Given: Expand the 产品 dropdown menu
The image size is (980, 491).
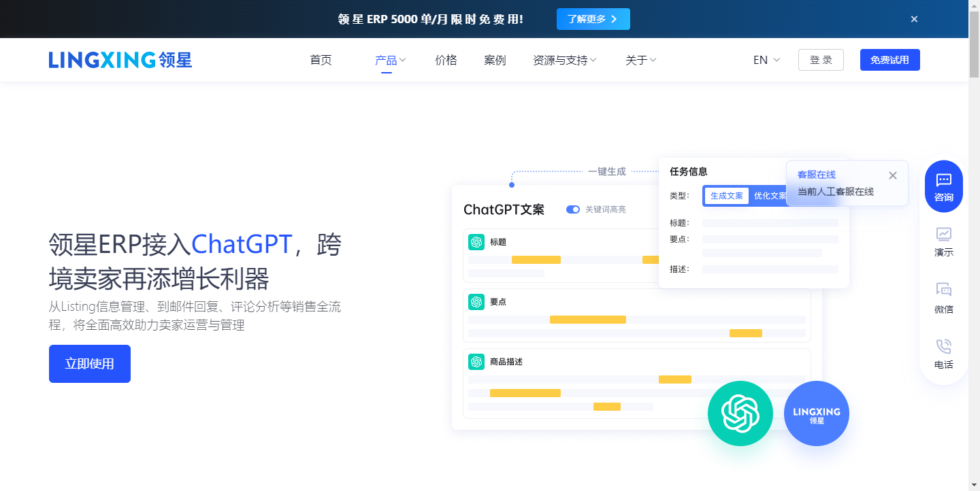Looking at the screenshot, I should tap(391, 60).
